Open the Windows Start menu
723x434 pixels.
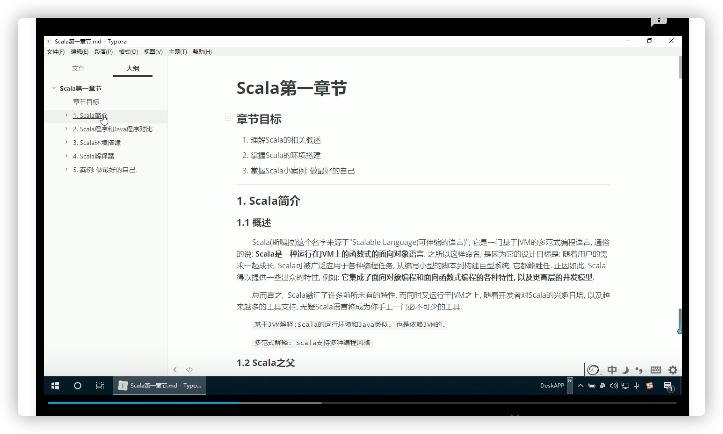click(55, 386)
